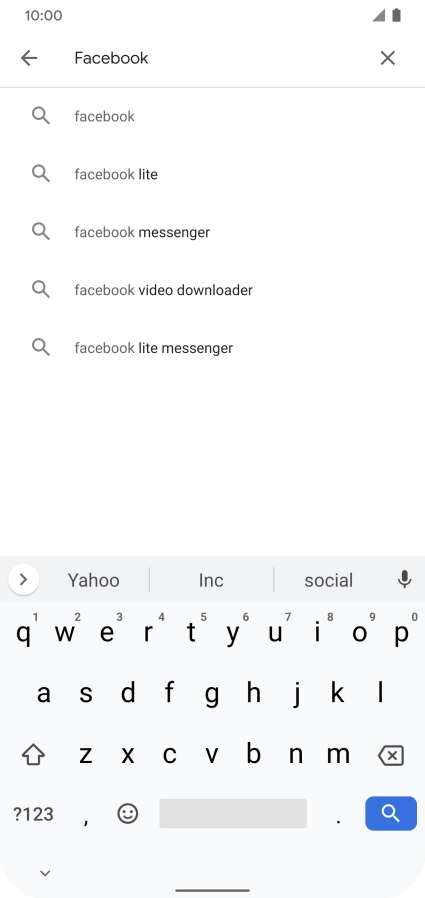Select the facebook lite messenger suggestion
425x898 pixels.
click(x=212, y=348)
